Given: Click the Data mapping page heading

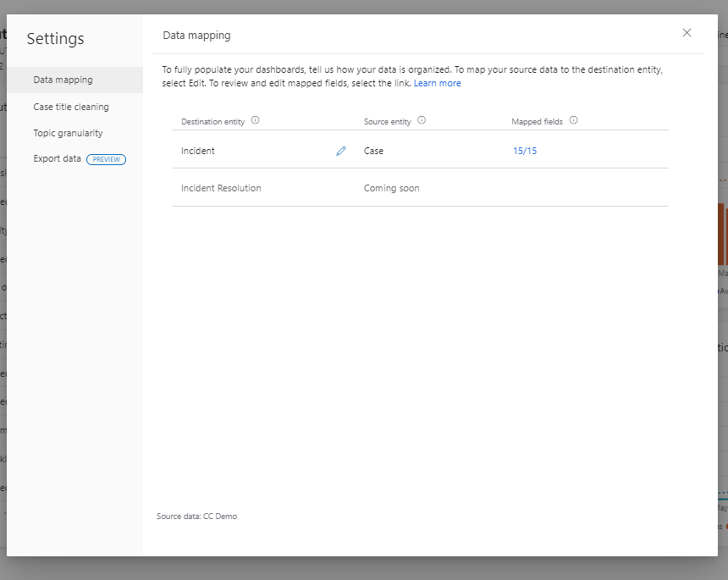Looking at the screenshot, I should click(x=197, y=36).
